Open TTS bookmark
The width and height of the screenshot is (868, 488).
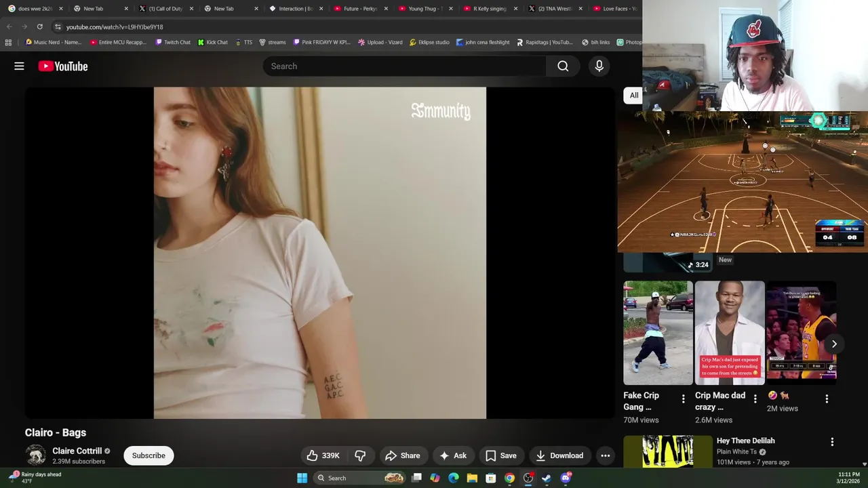point(243,42)
